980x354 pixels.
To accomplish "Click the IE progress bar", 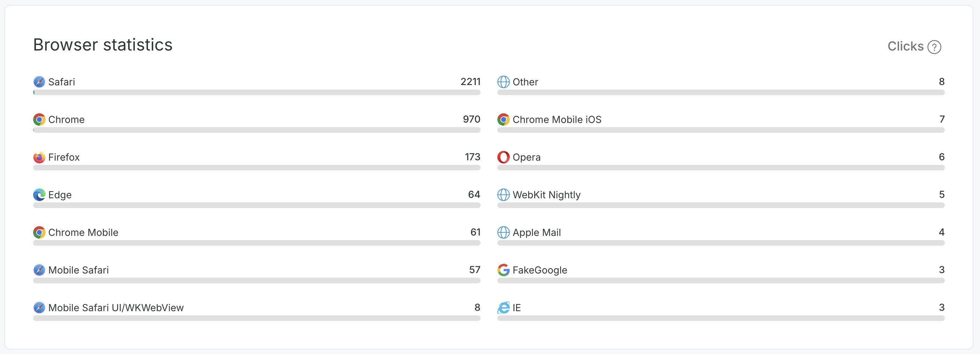I will click(721, 318).
